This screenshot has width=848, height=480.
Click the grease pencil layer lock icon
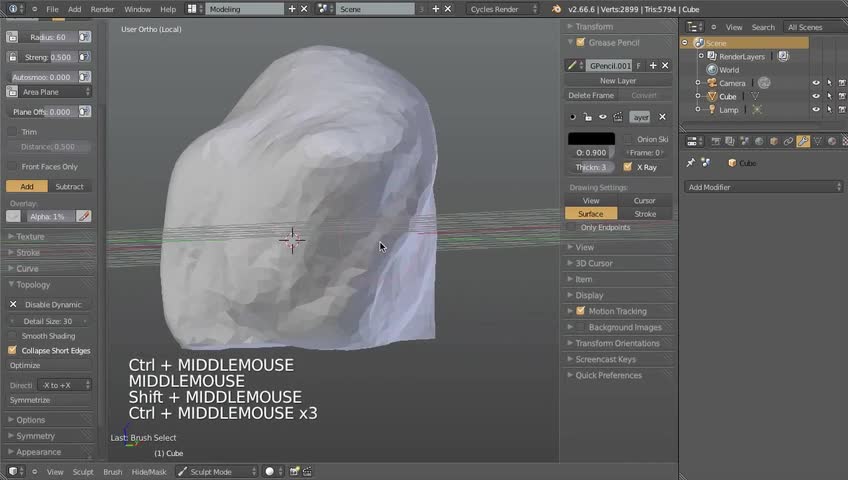pyautogui.click(x=587, y=117)
